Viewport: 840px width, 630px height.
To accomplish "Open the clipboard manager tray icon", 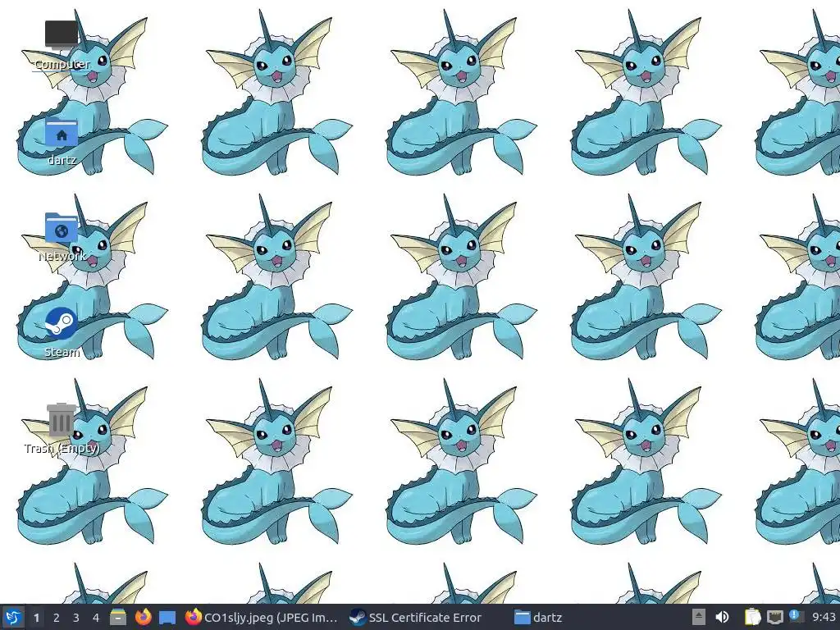I will coord(753,617).
